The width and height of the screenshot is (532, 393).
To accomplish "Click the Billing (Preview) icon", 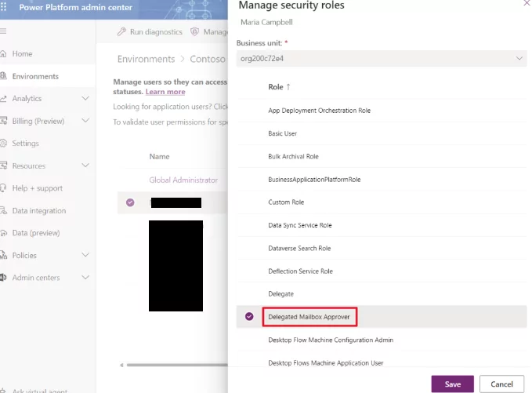I will click(x=3, y=121).
